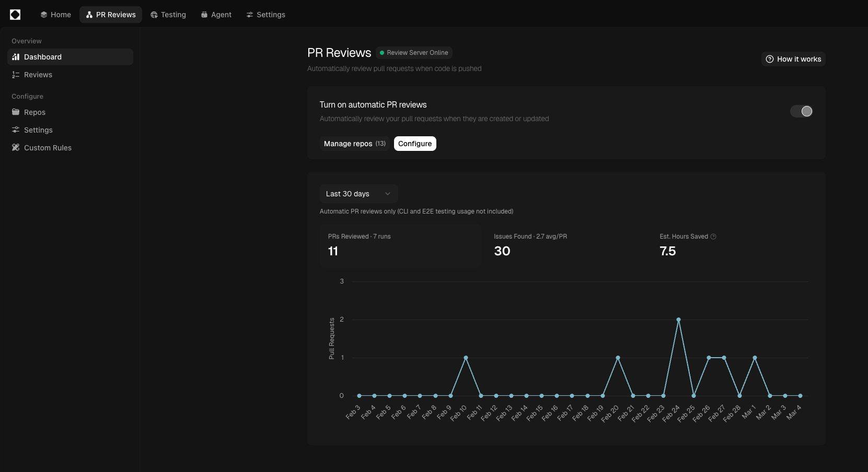Open the top Settings tab
Viewport: 868px width, 472px height.
coord(265,15)
